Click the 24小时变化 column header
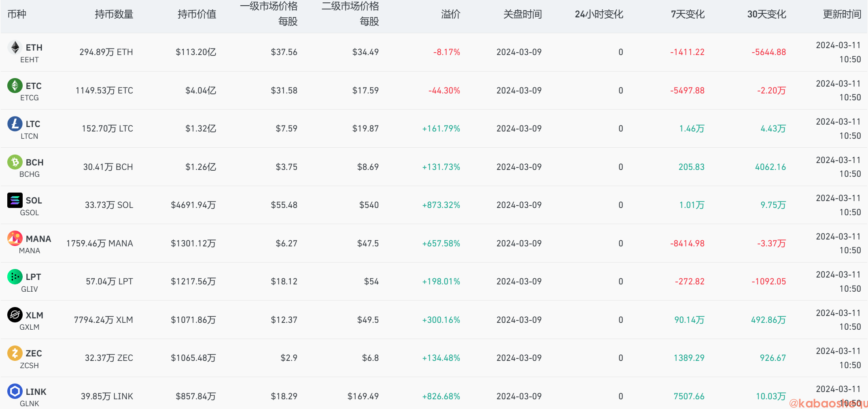868x409 pixels. click(599, 14)
